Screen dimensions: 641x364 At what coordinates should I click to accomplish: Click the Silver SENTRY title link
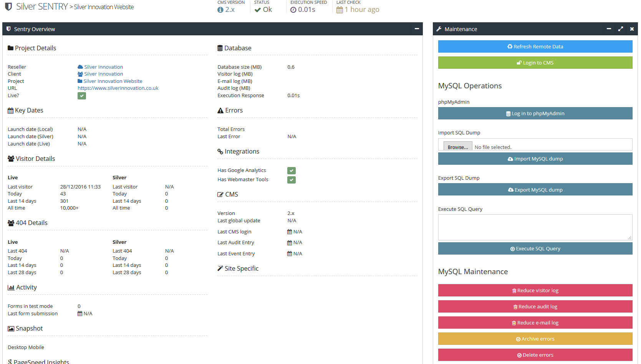click(x=42, y=7)
